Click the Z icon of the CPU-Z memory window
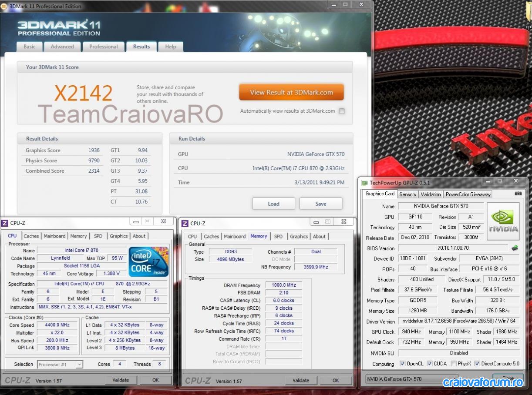 (x=185, y=224)
